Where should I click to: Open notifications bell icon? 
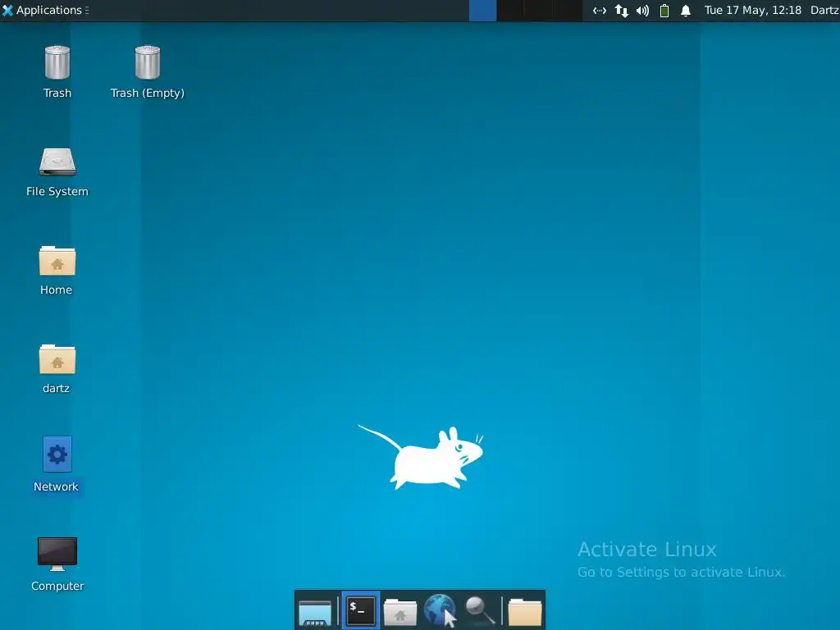(686, 11)
